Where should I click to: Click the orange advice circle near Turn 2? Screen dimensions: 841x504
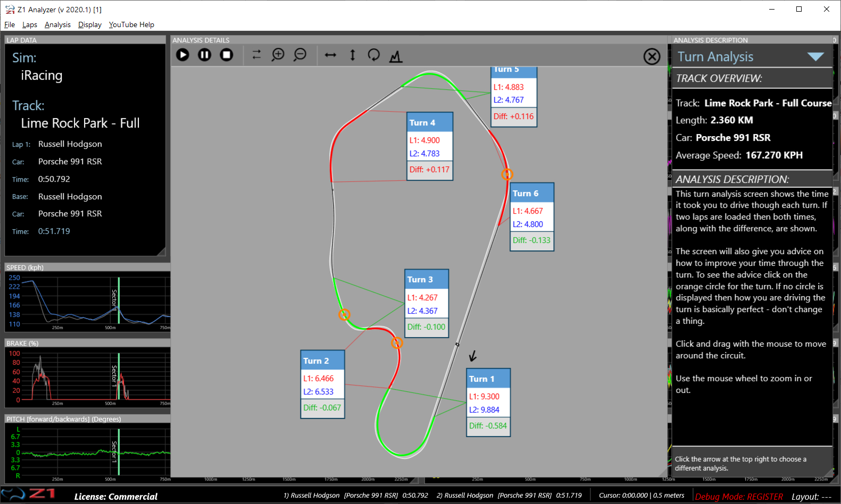pos(397,343)
